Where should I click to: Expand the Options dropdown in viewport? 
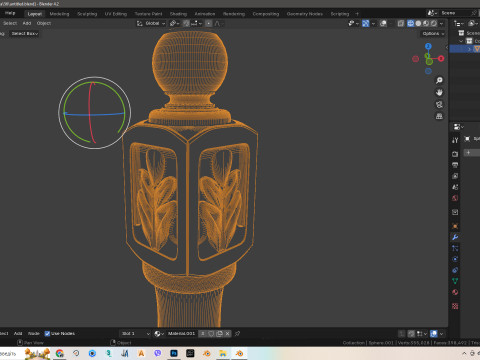tap(433, 34)
